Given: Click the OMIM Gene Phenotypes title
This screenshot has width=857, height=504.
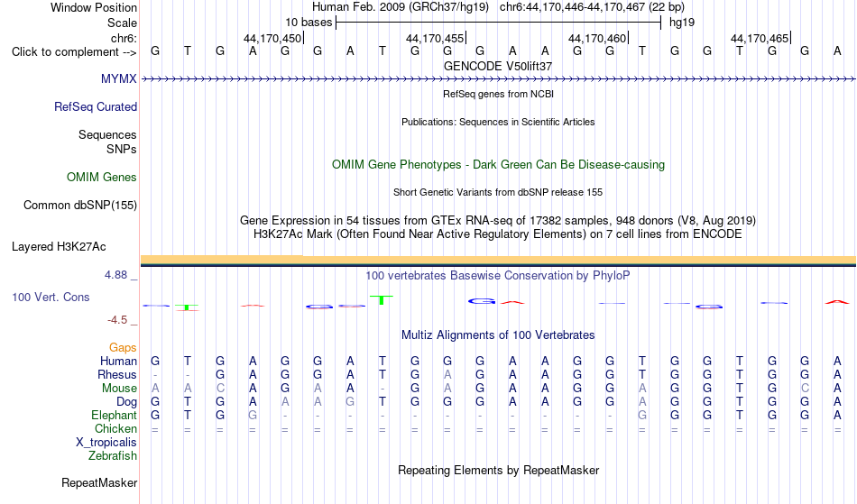Looking at the screenshot, I should tap(498, 164).
